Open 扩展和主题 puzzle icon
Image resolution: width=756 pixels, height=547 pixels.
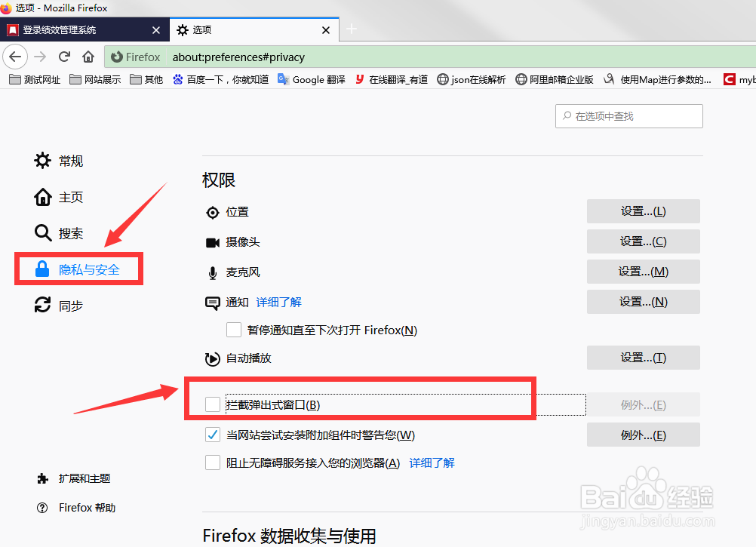tap(42, 478)
